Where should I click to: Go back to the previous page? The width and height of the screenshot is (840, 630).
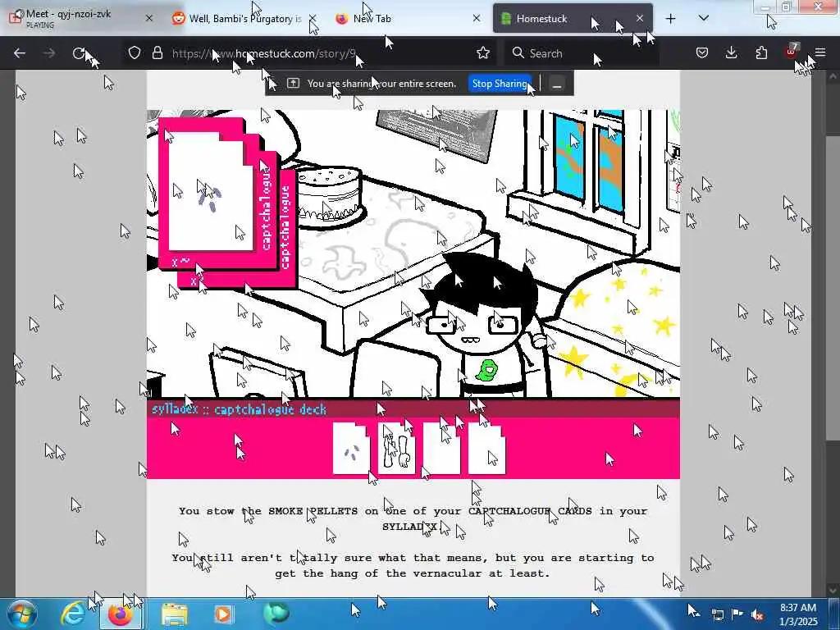point(20,53)
